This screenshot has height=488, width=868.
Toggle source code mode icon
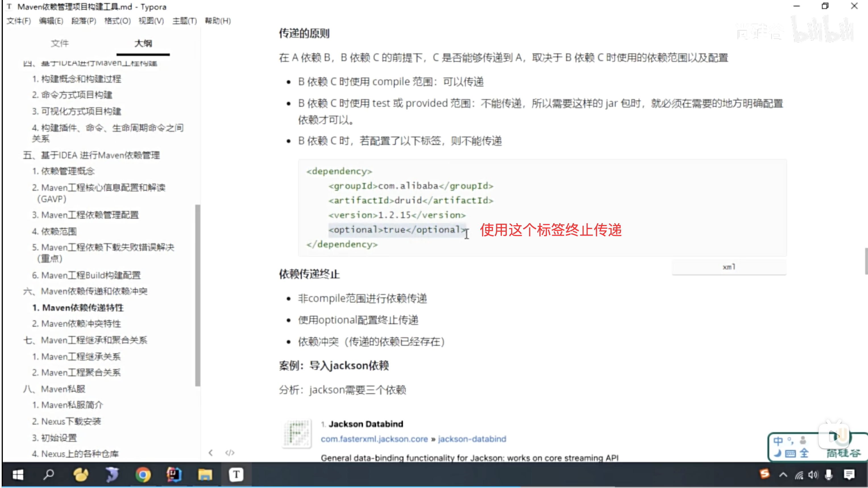(x=230, y=453)
